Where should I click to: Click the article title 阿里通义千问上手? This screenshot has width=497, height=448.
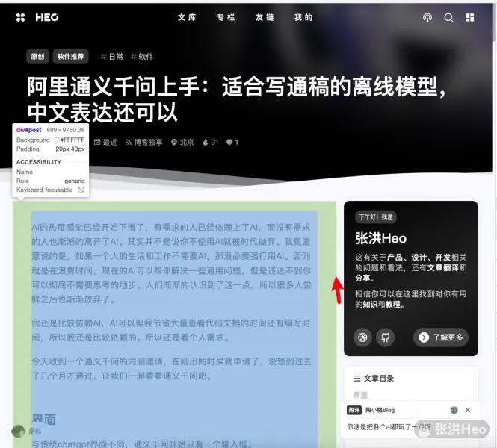236,99
